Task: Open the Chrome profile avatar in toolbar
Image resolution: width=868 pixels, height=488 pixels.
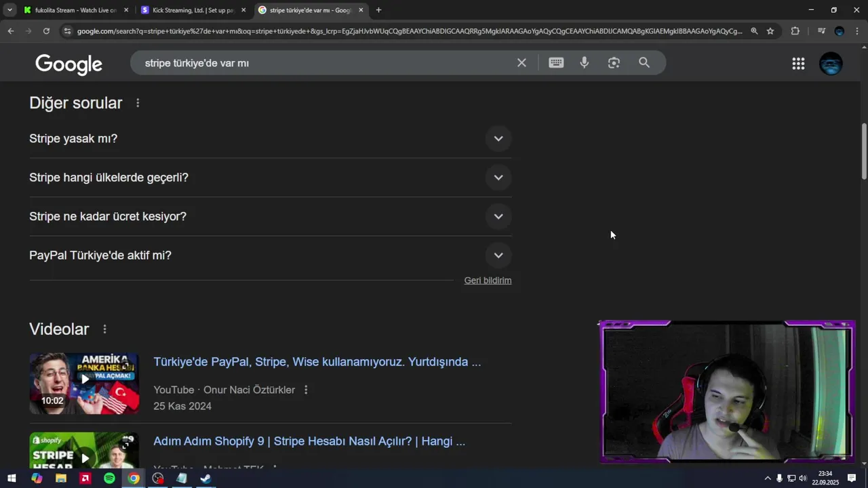Action: 840,31
